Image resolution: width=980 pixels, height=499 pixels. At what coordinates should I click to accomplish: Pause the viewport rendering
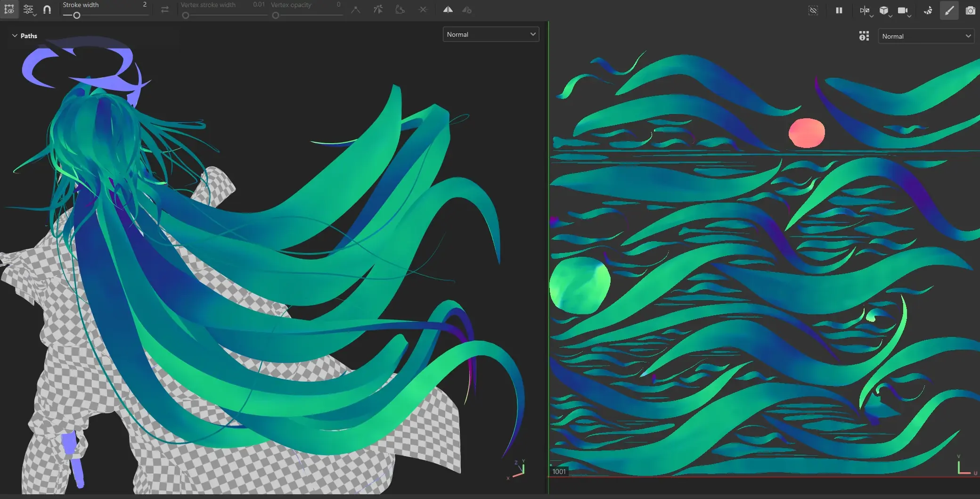(839, 10)
